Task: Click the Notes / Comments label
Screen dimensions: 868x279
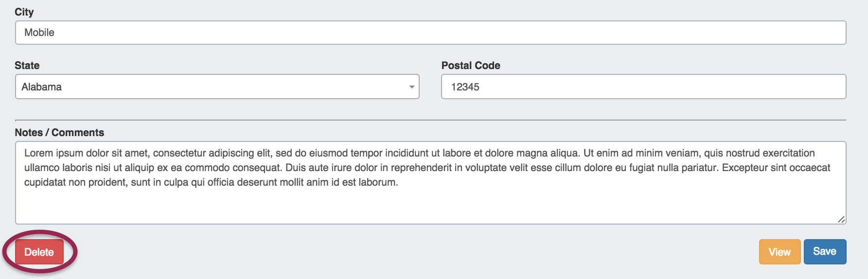Action: pyautogui.click(x=59, y=133)
